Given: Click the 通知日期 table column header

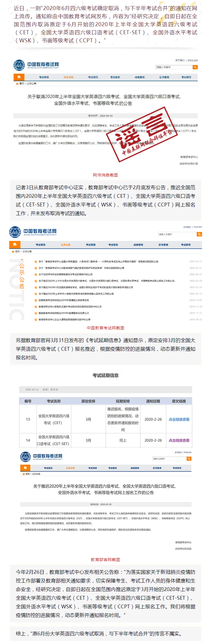Looking at the screenshot, I should 153,401.
